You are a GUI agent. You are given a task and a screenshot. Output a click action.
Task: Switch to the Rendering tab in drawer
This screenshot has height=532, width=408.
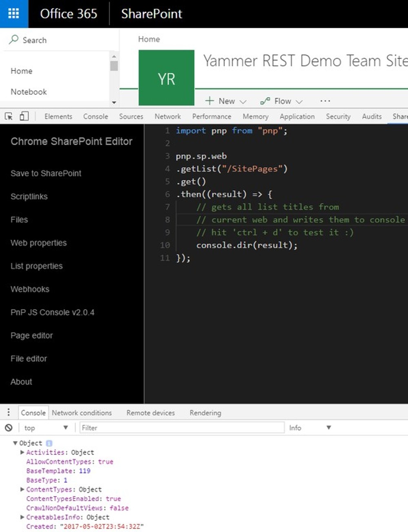205,413
